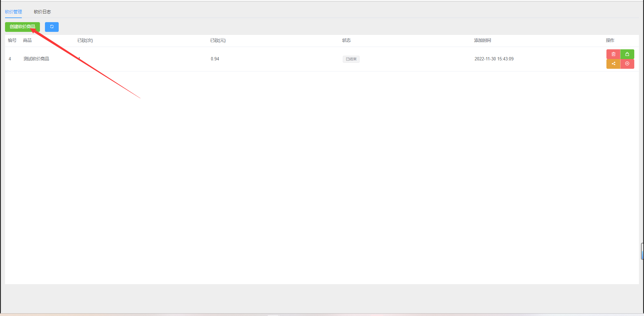Click the 已结束 status tag
Viewport: 644px width, 316px height.
coord(351,59)
